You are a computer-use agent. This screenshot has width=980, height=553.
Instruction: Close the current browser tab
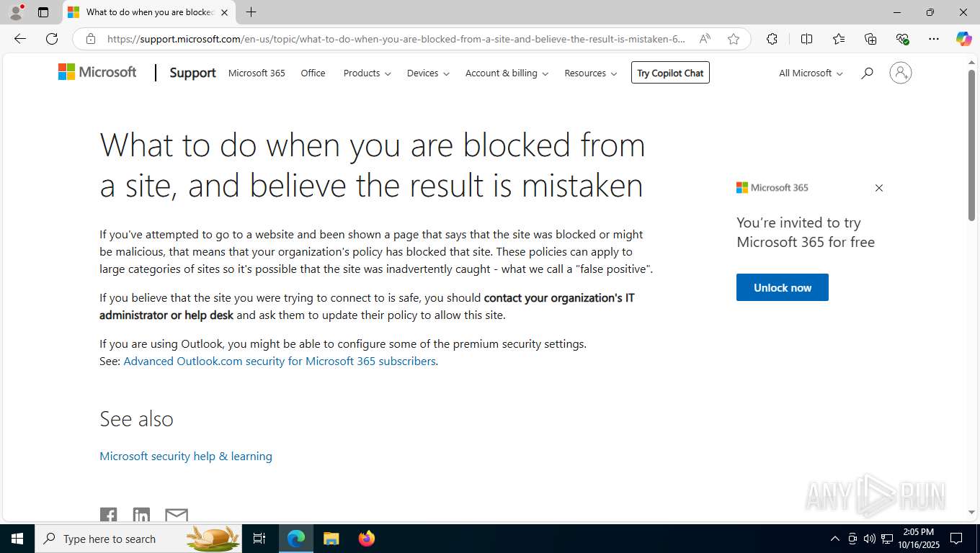click(x=224, y=12)
